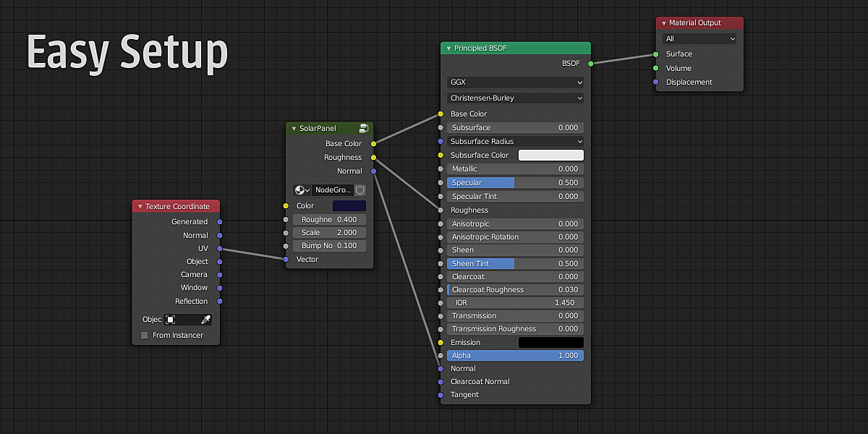Open the node tree browse icon in SolarPanel
The height and width of the screenshot is (434, 868).
(302, 190)
